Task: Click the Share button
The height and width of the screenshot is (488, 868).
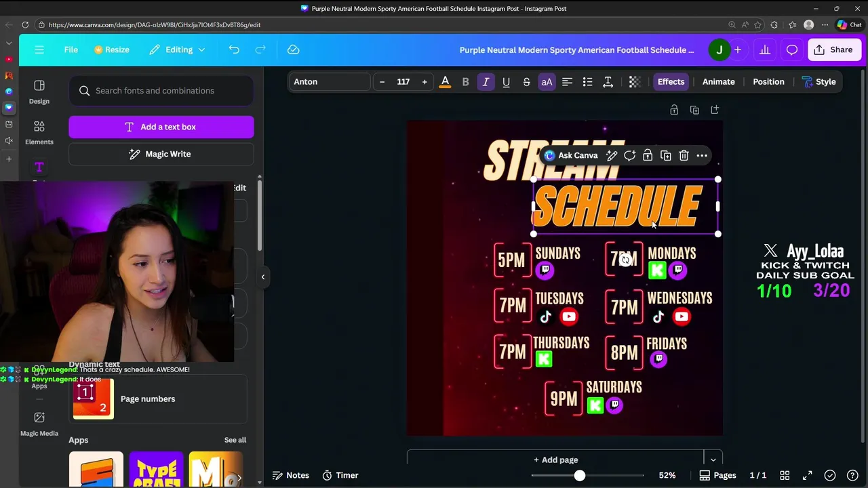Action: point(834,49)
